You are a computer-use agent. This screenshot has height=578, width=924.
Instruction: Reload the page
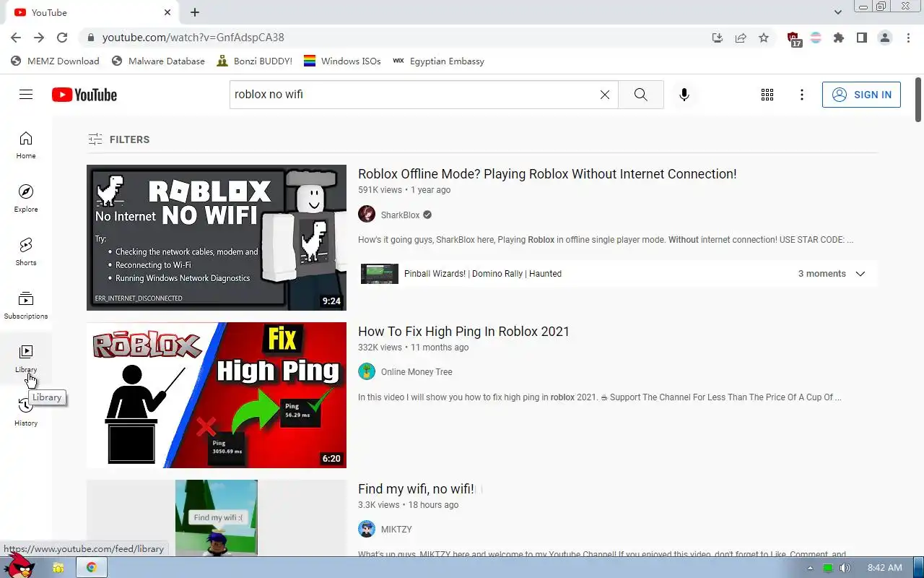coord(62,38)
